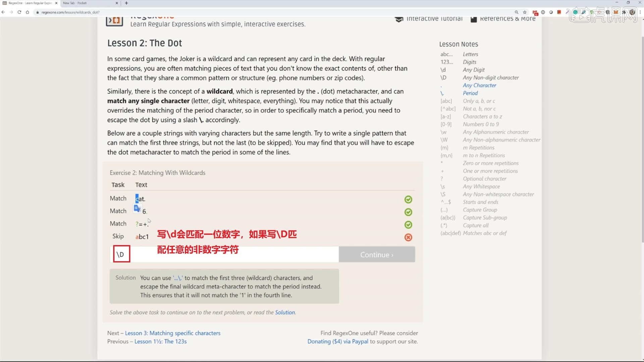Open the Interactive Tutorial menu item

[x=429, y=19]
